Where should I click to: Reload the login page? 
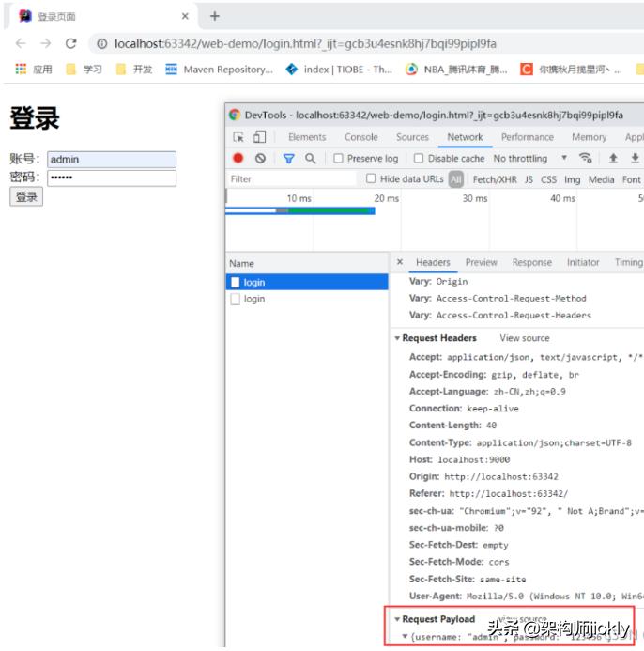point(71,43)
